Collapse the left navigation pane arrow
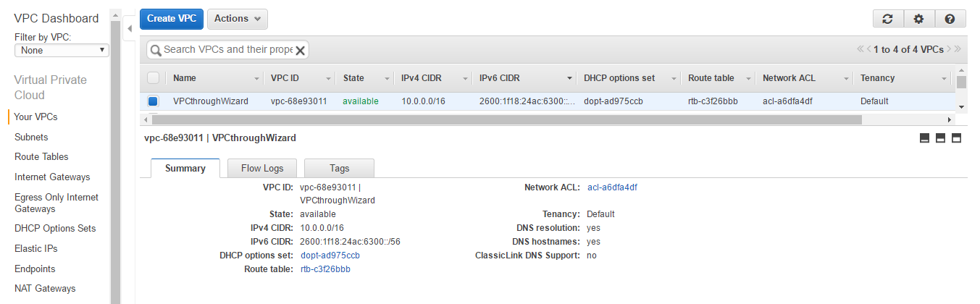Viewport: 980px width, 304px height. click(129, 29)
